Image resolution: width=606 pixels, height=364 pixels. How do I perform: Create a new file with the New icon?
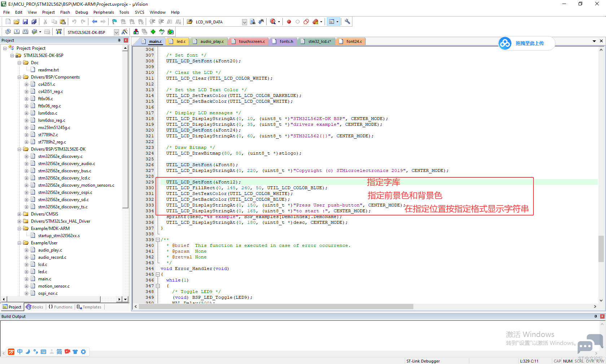[8, 22]
